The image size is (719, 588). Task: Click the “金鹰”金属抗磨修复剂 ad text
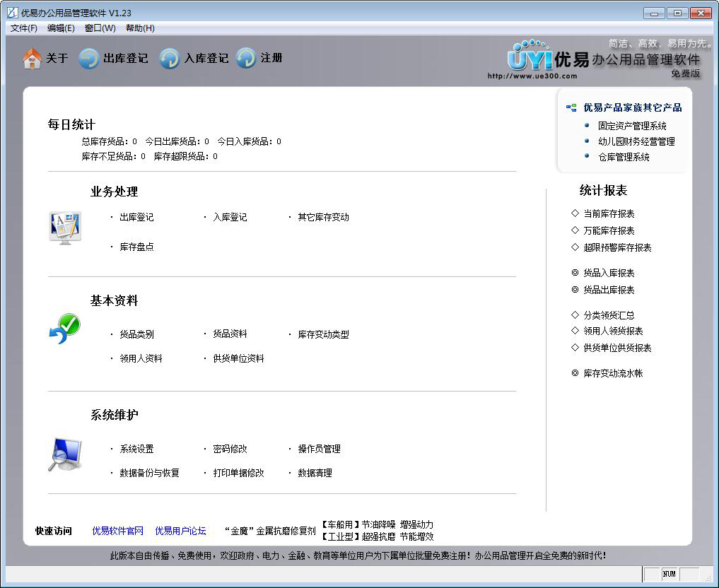270,531
